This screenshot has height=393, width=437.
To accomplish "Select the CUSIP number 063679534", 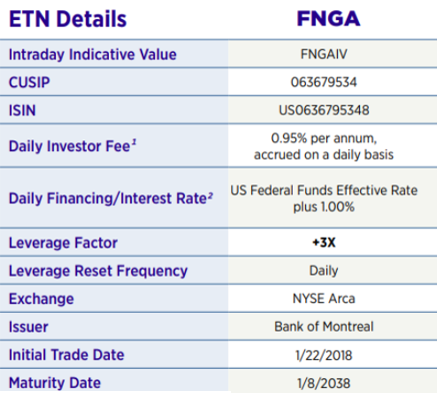I will pos(324,82).
